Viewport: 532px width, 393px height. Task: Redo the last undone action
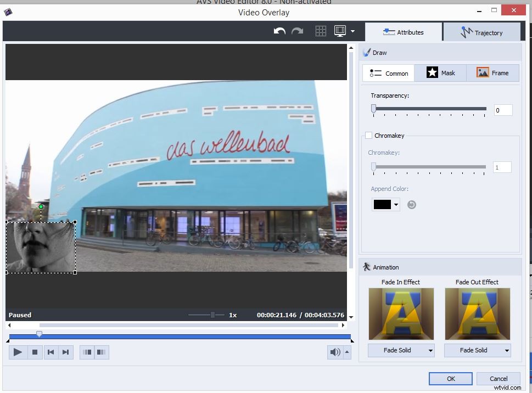[298, 31]
